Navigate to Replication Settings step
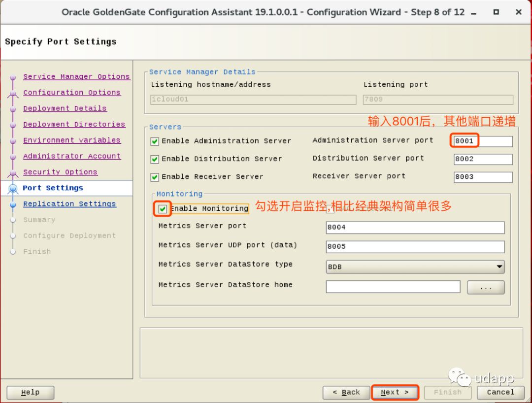 coord(69,204)
